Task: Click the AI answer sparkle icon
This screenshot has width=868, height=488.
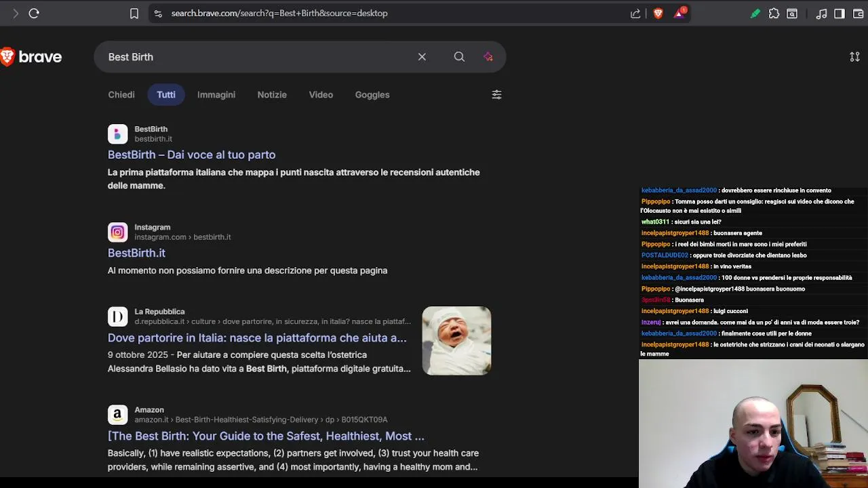Action: pos(488,57)
